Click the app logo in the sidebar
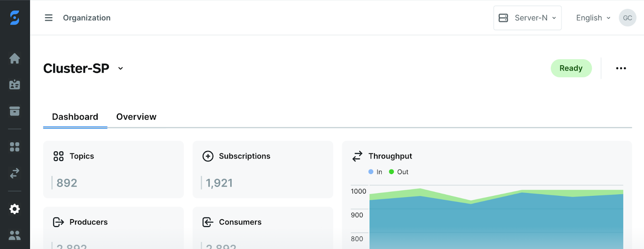 [15, 18]
